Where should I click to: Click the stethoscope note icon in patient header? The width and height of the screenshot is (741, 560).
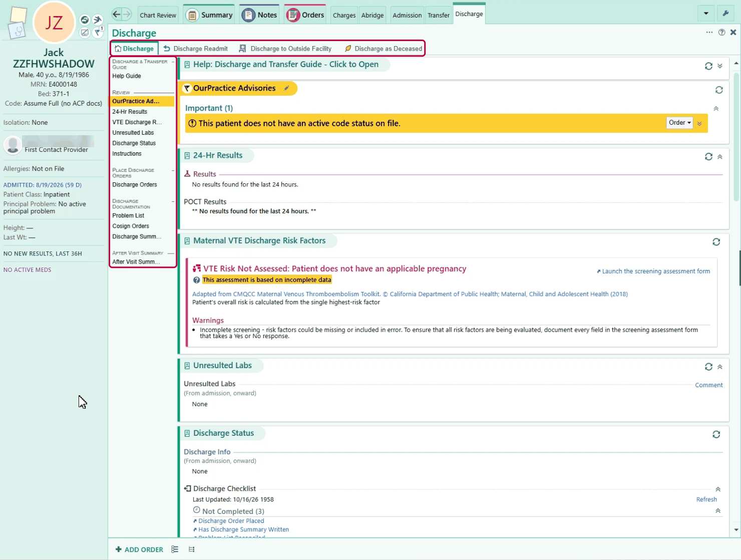tap(18, 32)
